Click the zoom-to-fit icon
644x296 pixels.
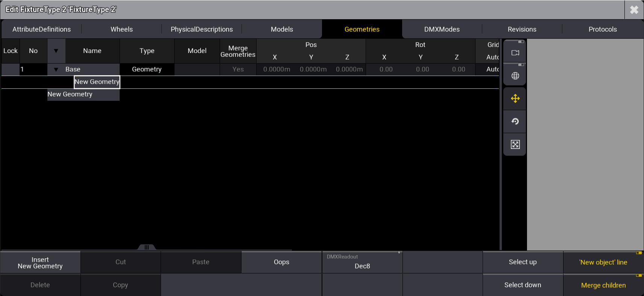(x=515, y=144)
